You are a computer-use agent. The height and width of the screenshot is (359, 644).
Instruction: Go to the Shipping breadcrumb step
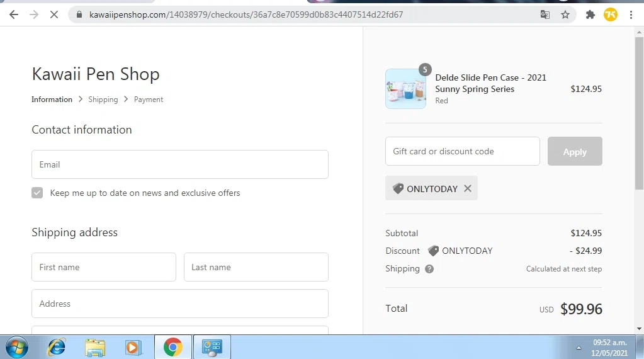point(103,100)
